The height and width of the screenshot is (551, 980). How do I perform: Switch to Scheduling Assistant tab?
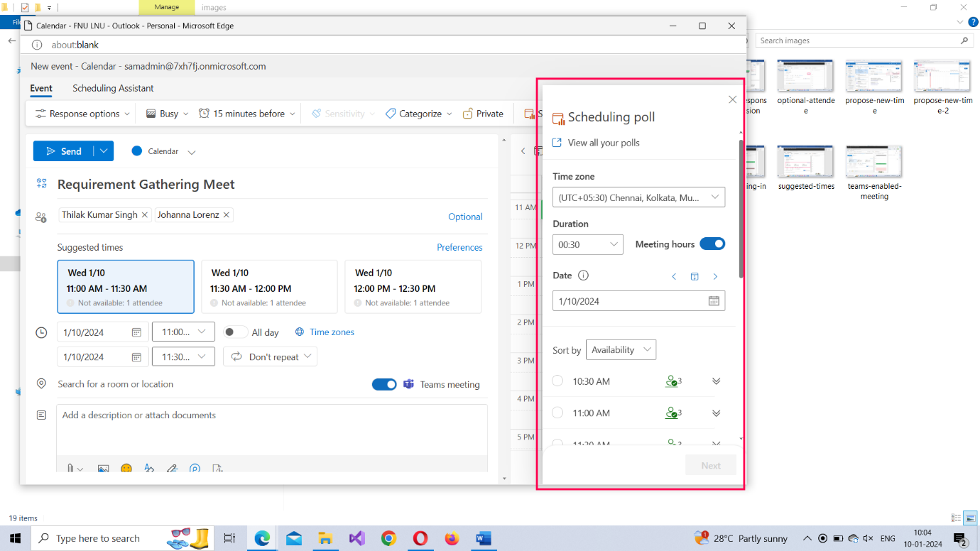(x=113, y=89)
